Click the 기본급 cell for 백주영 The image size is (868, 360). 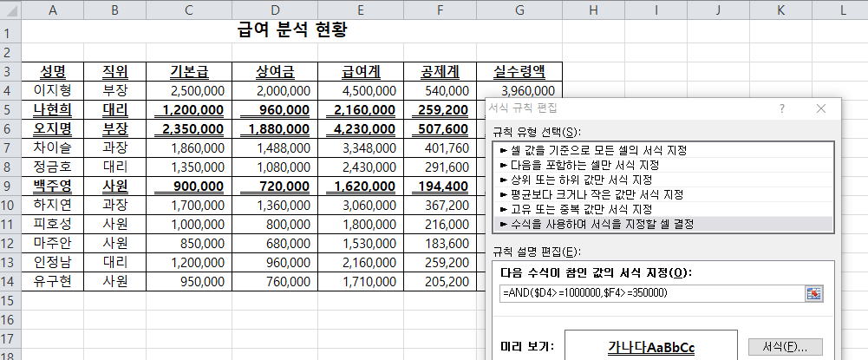[189, 186]
